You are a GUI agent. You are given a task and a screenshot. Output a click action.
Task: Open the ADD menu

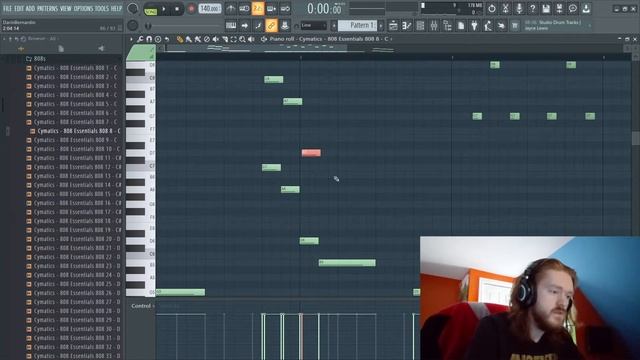[x=31, y=8]
